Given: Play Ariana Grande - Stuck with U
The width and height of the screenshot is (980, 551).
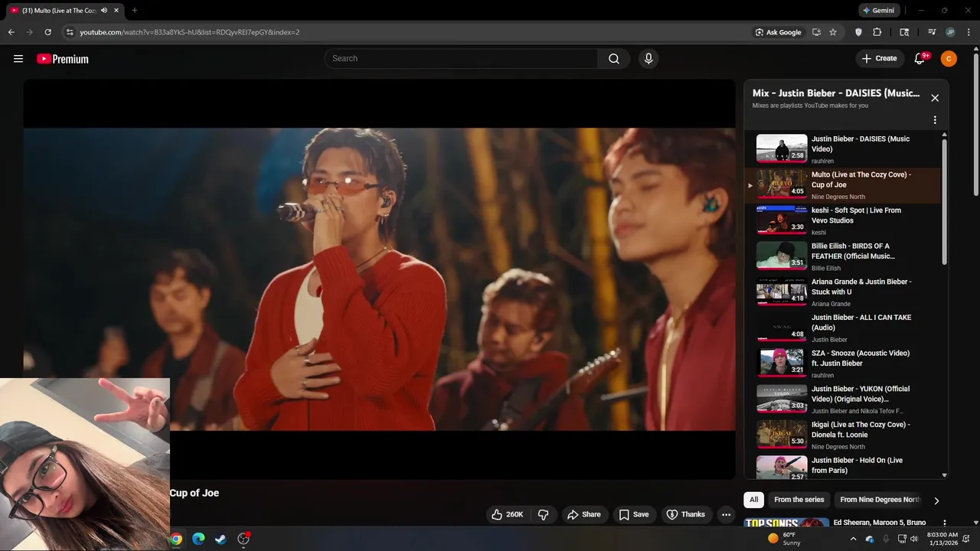Looking at the screenshot, I should [x=842, y=292].
